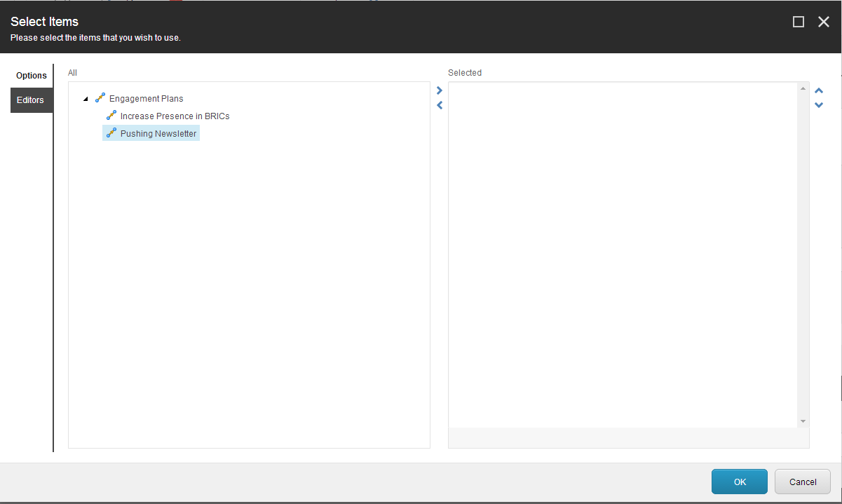842x504 pixels.
Task: Click the maximize dialog icon
Action: pos(798,22)
